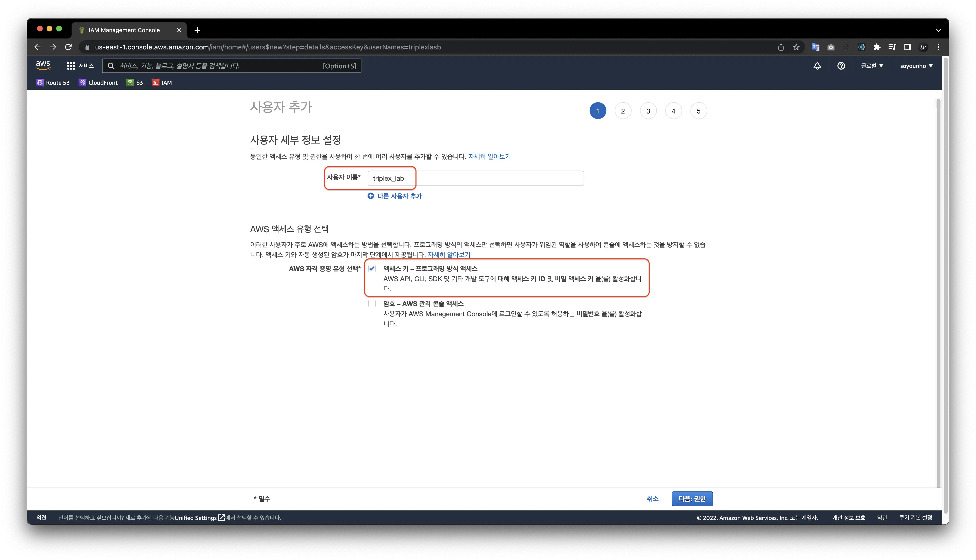Expand the 글로벌 region dropdown
The width and height of the screenshot is (976, 560).
pos(872,66)
